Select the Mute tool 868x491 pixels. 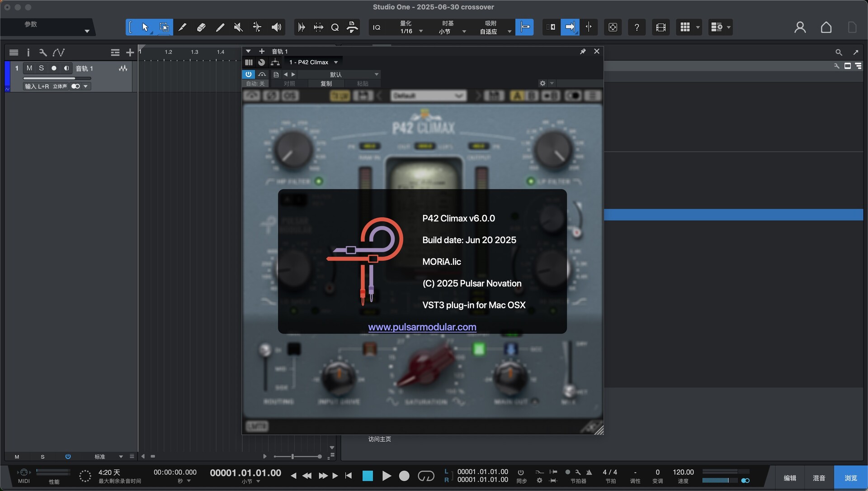238,27
